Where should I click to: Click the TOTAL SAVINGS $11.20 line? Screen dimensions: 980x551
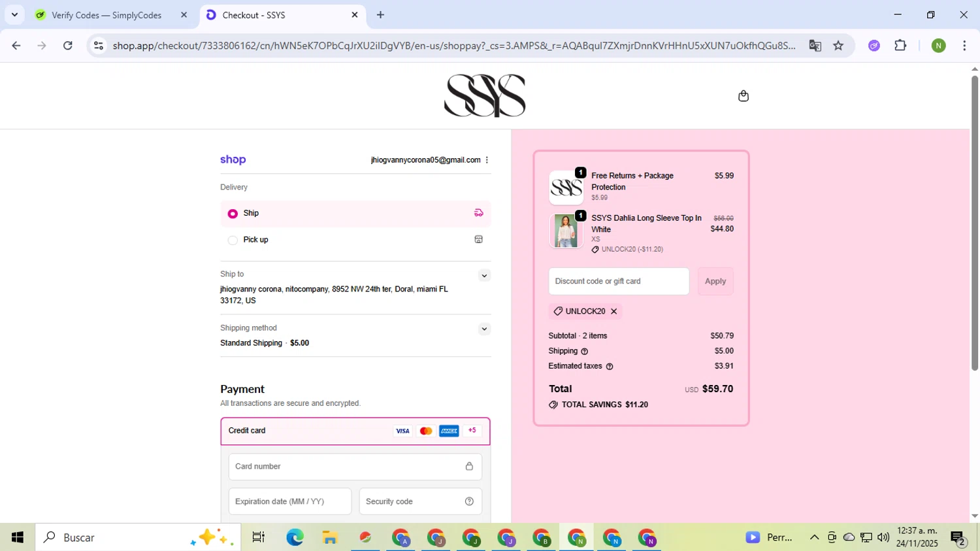coord(598,405)
